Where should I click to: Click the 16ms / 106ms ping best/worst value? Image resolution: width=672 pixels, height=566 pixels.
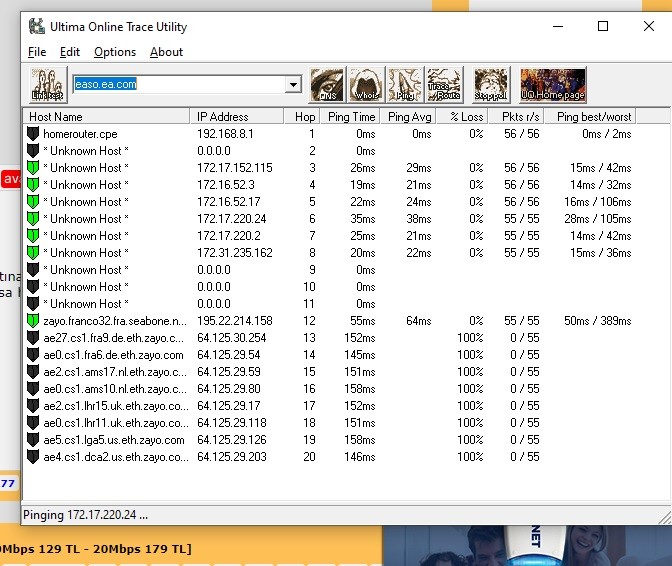coord(597,202)
